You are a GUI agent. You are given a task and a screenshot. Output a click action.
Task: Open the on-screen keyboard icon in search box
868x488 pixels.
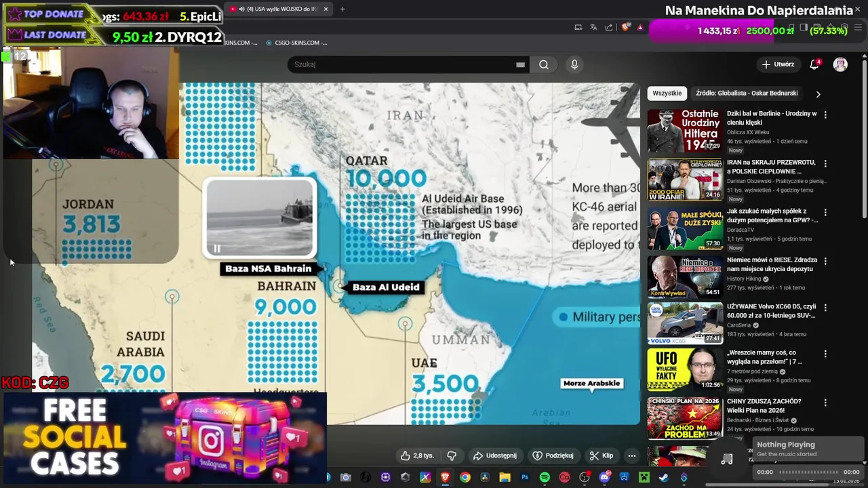click(x=520, y=64)
